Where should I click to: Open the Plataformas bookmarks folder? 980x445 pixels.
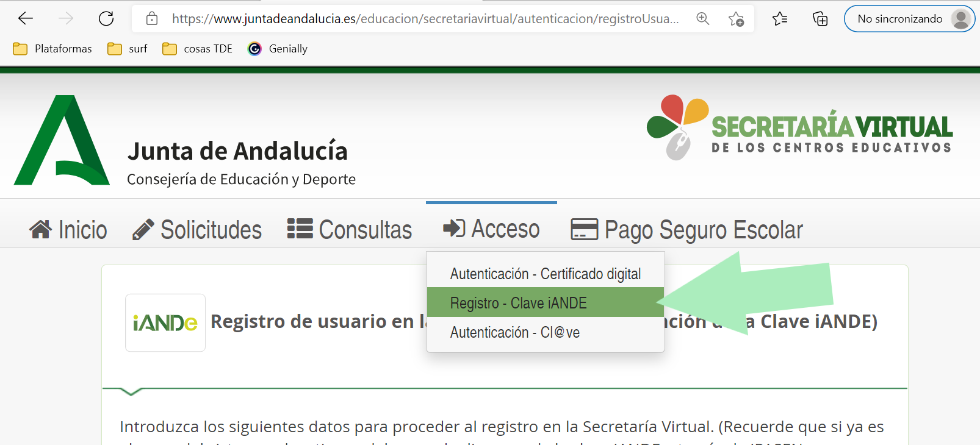(52, 49)
